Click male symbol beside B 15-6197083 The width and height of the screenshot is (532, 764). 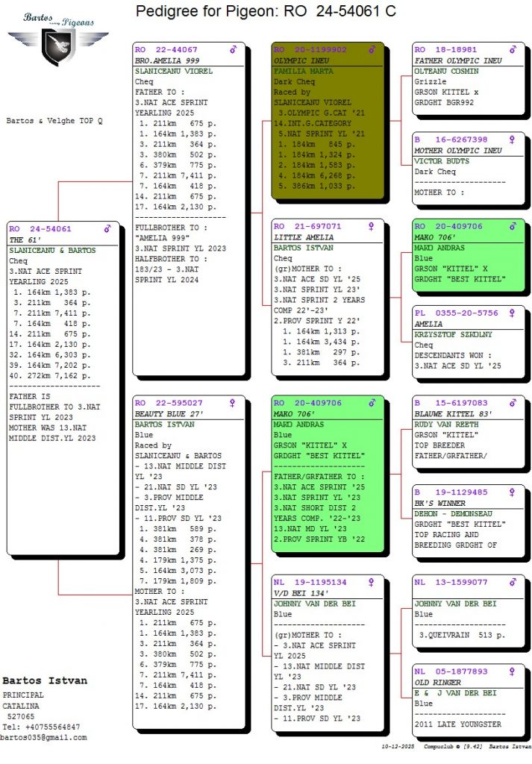513,403
